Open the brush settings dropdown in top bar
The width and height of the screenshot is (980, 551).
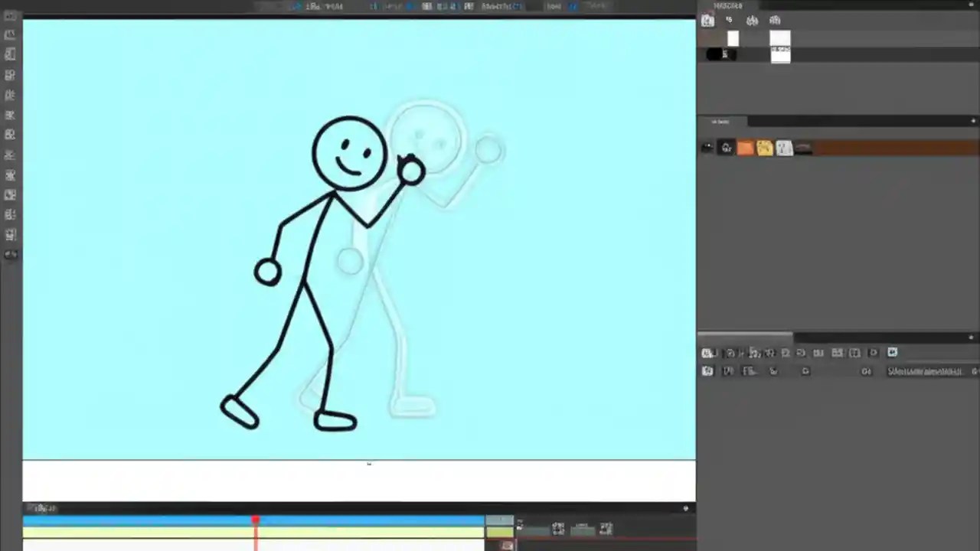coord(322,6)
